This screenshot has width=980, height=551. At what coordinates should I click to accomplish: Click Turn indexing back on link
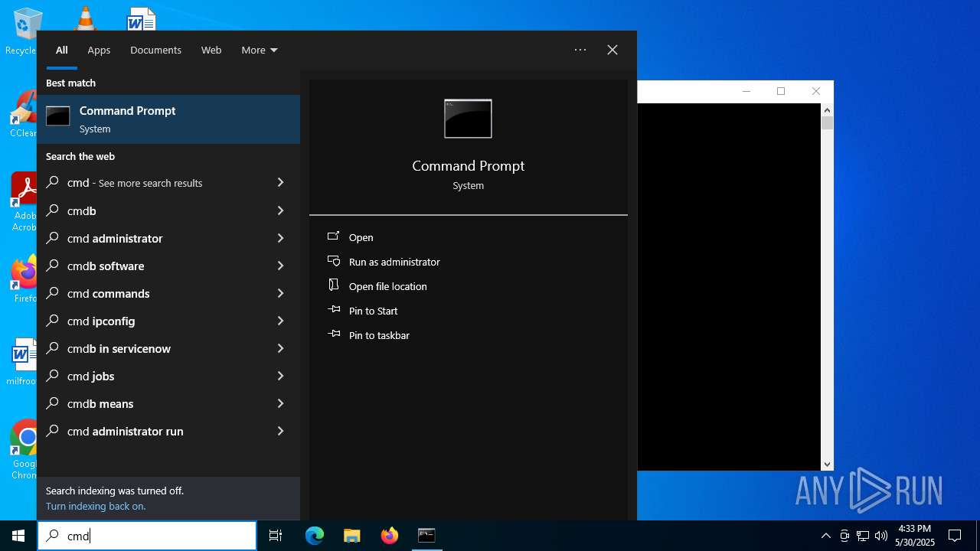point(96,506)
